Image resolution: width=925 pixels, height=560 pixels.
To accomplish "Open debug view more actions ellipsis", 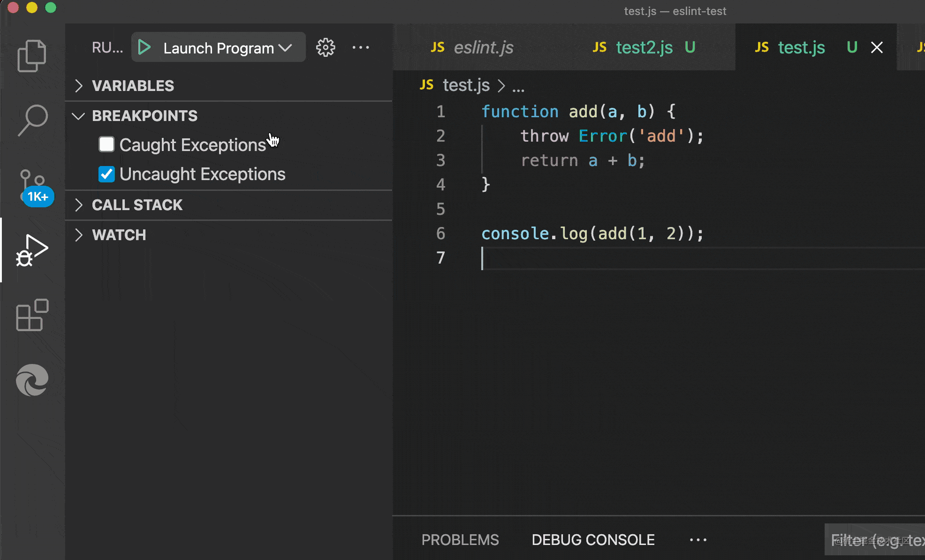I will (360, 47).
